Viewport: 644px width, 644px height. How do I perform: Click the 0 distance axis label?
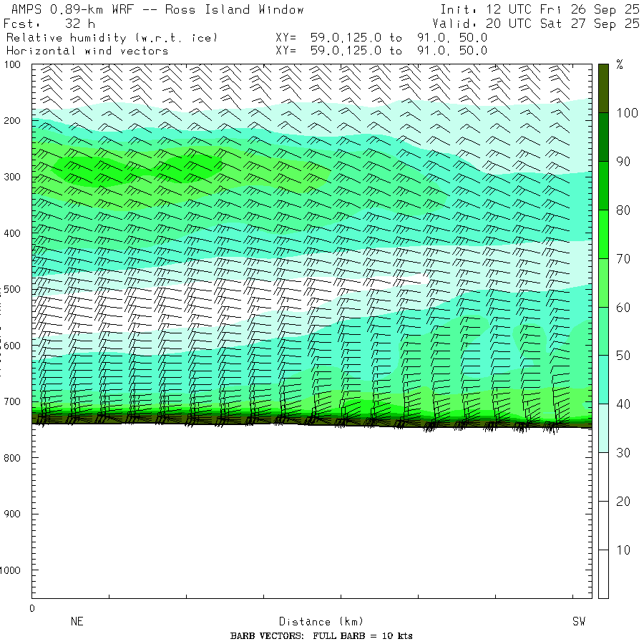[32, 608]
